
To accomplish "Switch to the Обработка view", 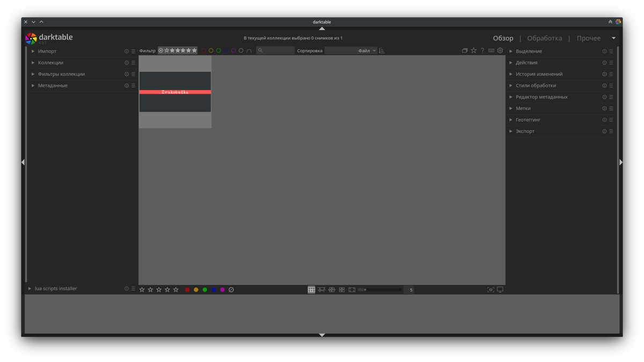I will 545,38.
